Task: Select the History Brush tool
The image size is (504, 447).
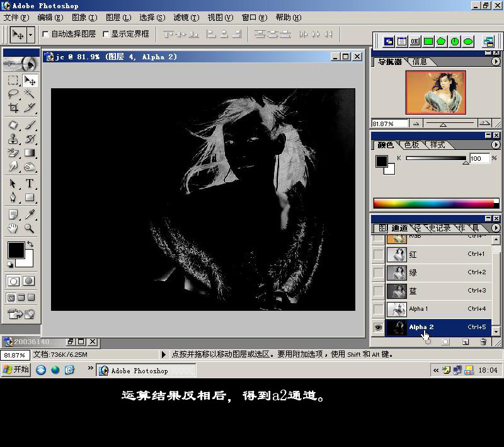Action: [30, 139]
